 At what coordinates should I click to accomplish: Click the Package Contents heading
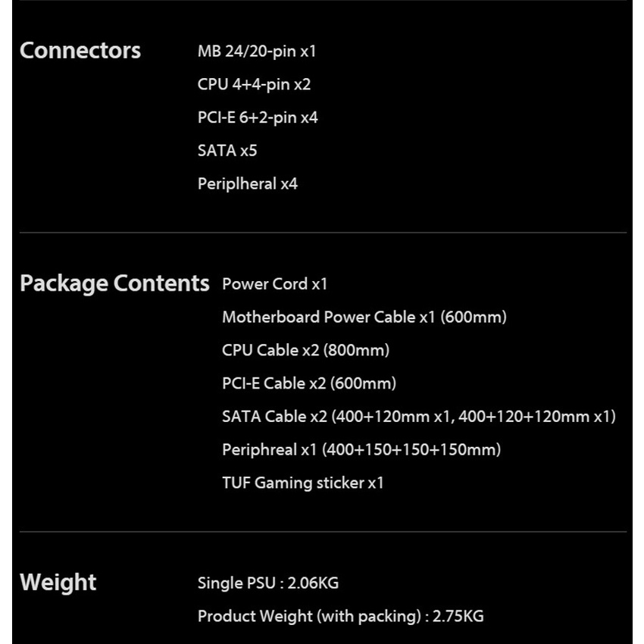[x=114, y=283]
